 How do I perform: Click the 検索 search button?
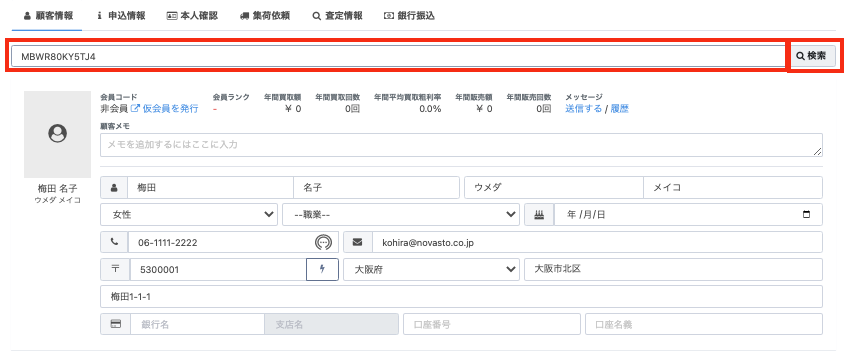pyautogui.click(x=813, y=56)
